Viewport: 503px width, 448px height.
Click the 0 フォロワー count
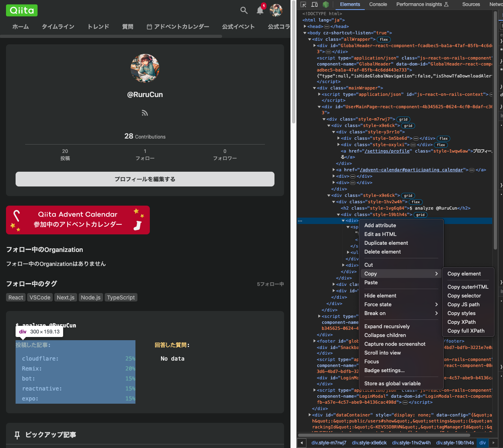[225, 155]
